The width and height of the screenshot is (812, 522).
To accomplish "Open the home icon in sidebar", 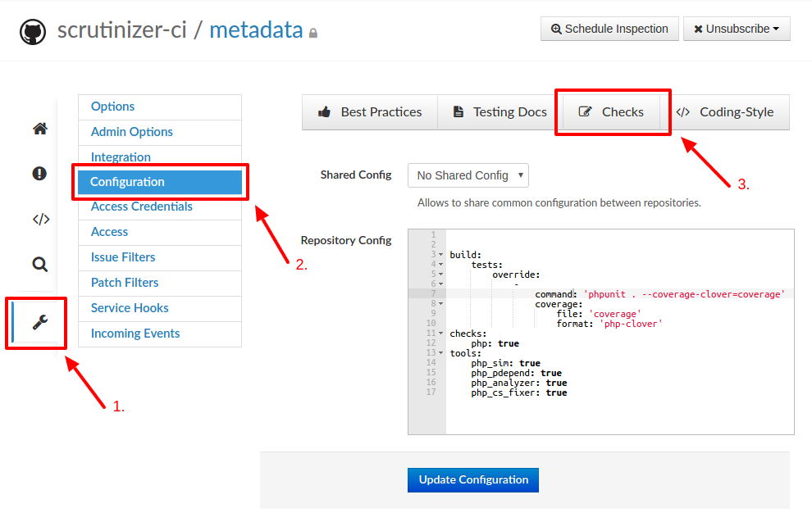I will [40, 129].
